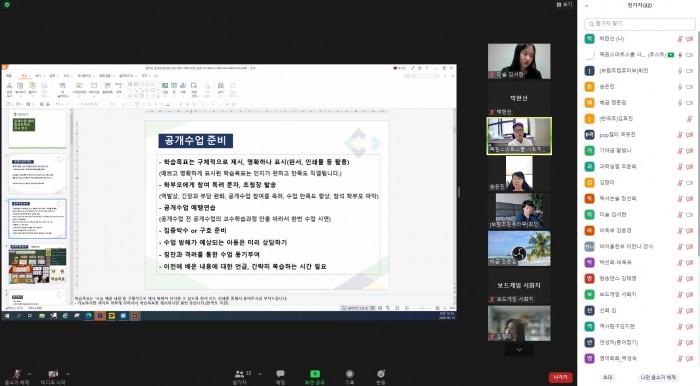Viewport: 700px width, 386px height.
Task: Select participant 영어회화_박성숙 in list
Action: pos(639,358)
